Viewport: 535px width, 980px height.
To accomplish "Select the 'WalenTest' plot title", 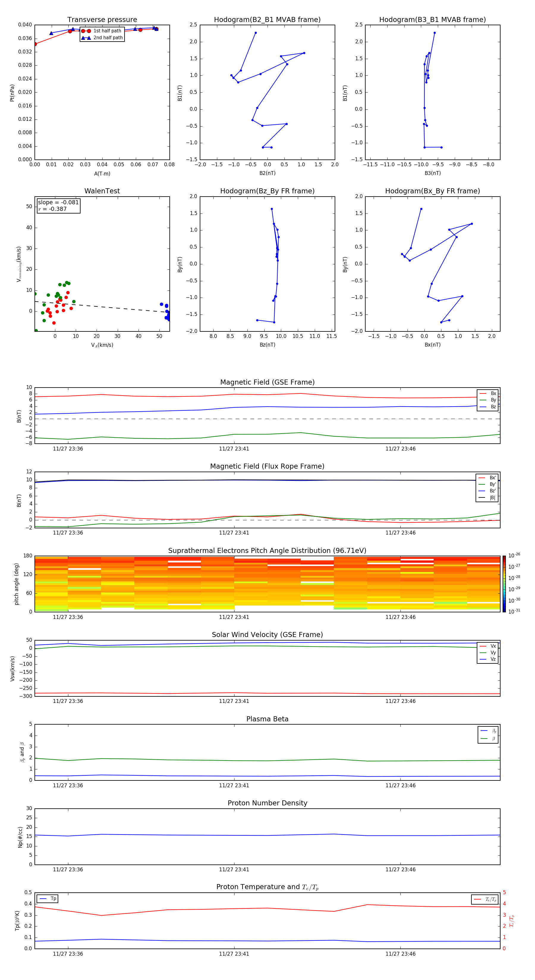I will pyautogui.click(x=102, y=191).
